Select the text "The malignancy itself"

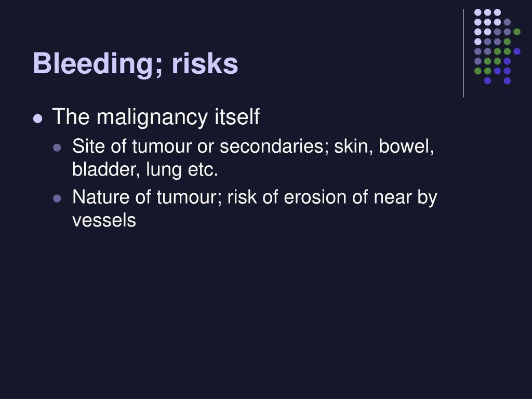coord(155,117)
